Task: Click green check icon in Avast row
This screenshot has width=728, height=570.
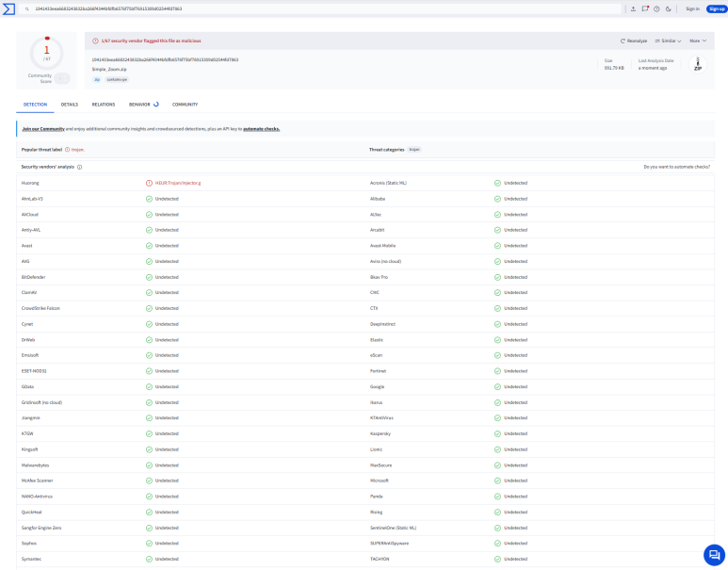Action: coord(149,246)
